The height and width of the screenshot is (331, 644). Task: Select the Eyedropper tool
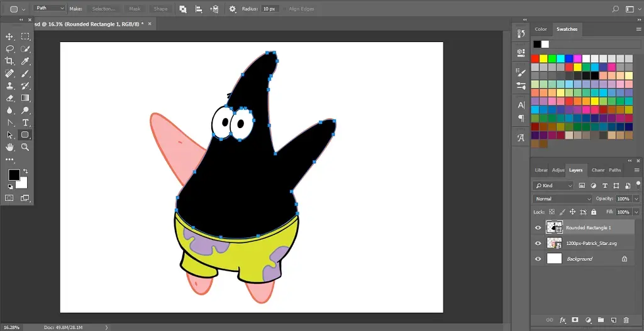click(25, 61)
